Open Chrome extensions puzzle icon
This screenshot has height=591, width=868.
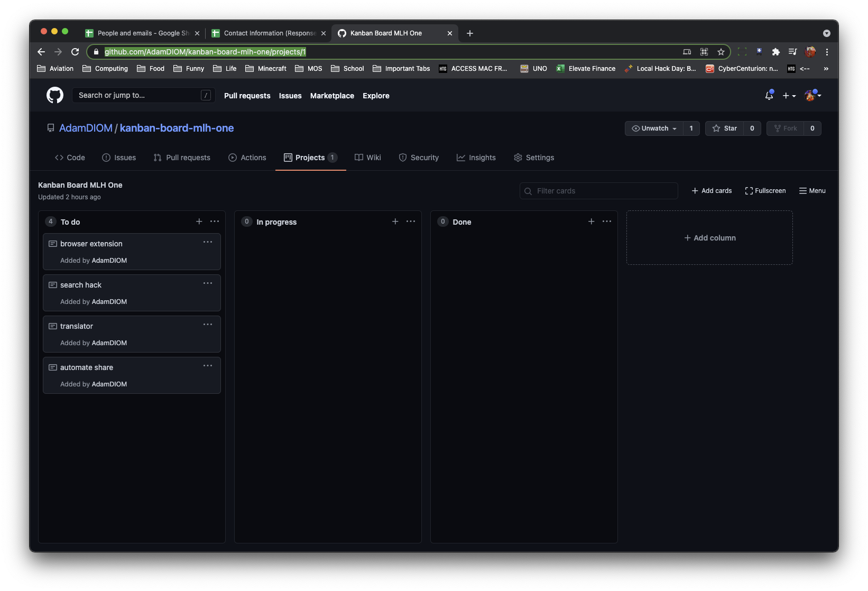pos(776,52)
